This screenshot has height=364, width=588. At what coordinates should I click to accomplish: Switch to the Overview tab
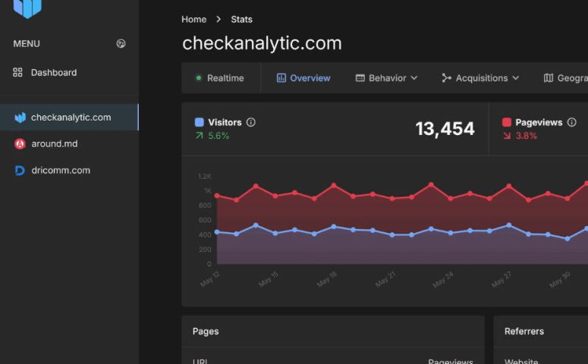pos(303,78)
